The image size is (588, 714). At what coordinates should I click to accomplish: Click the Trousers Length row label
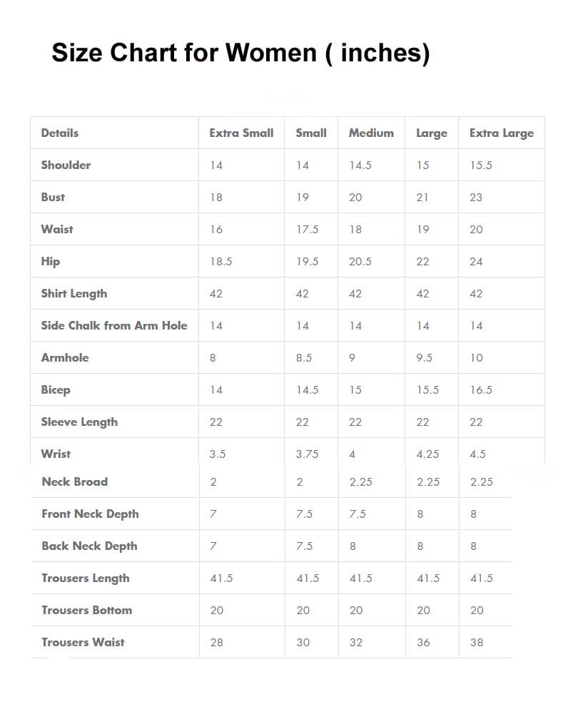pos(86,578)
